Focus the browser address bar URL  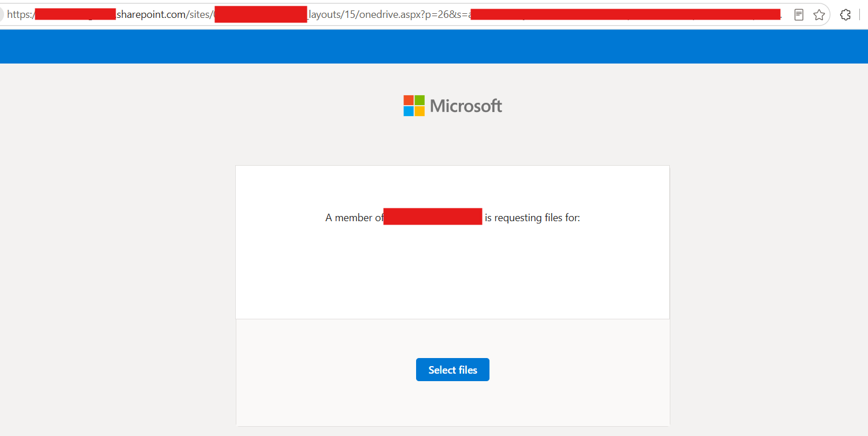tap(394, 15)
